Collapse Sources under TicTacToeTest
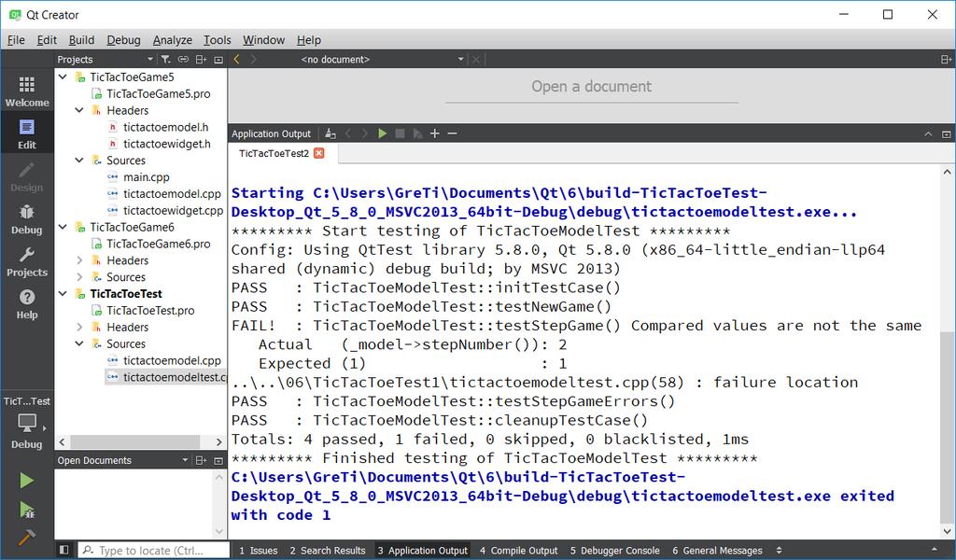956x560 pixels. [x=79, y=343]
